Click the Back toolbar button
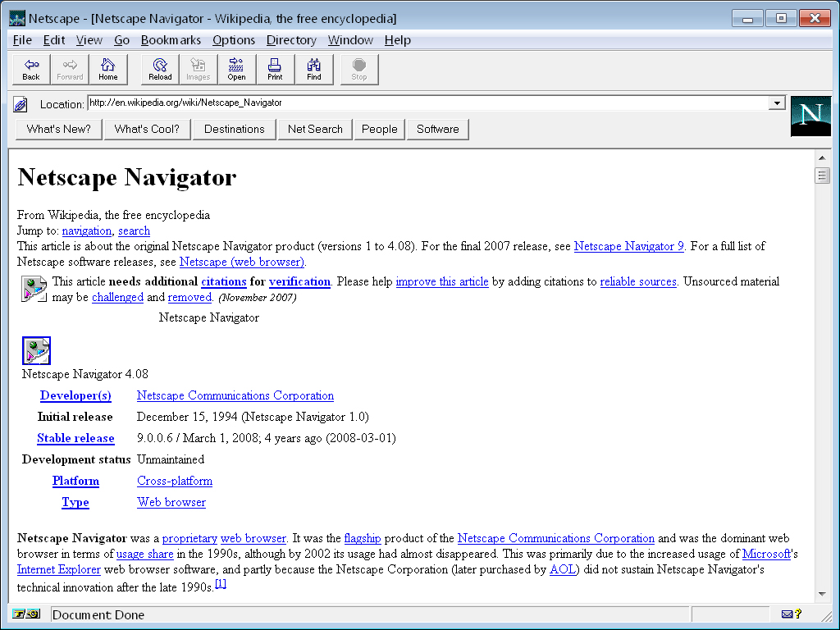 coord(31,70)
